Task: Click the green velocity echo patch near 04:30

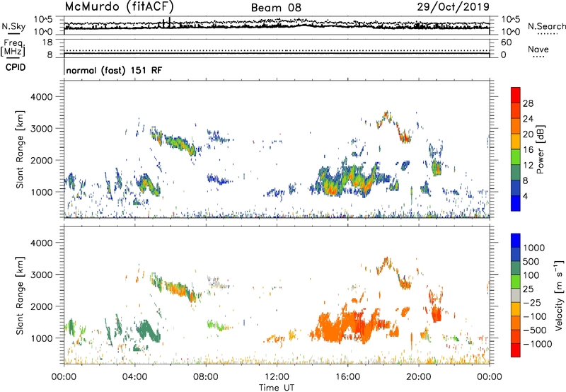Action: click(x=148, y=330)
